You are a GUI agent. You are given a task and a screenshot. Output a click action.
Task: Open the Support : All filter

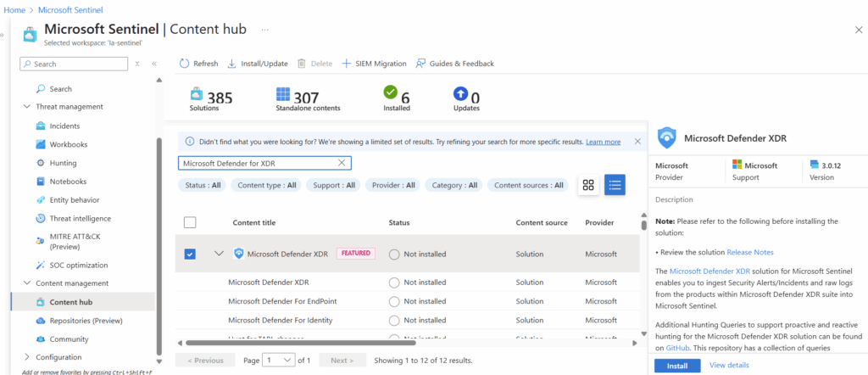334,185
